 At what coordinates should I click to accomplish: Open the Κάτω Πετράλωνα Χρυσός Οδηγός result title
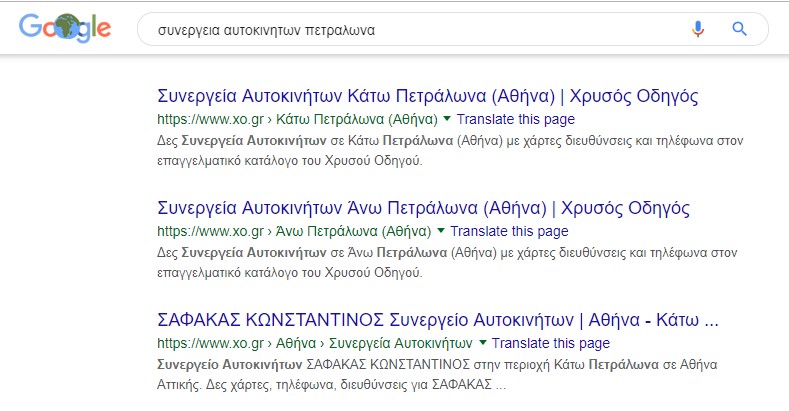(x=428, y=96)
